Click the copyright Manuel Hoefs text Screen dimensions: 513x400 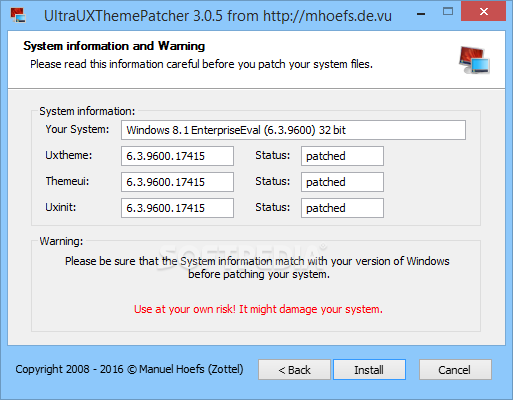coord(129,369)
